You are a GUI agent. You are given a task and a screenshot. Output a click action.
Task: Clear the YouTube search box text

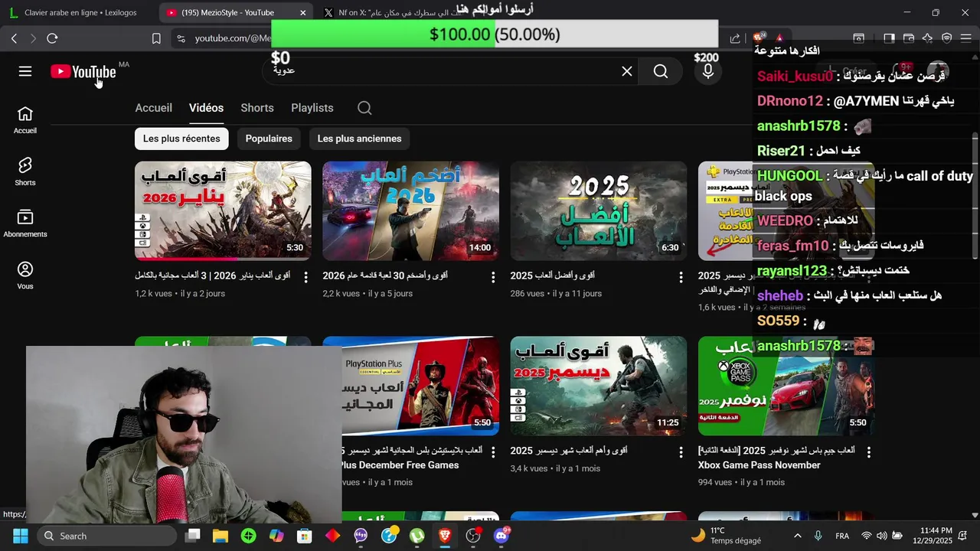click(627, 71)
